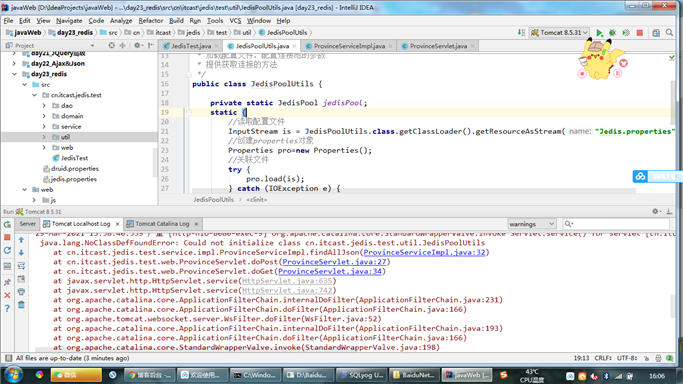Stop server with Run panel red square
The image size is (683, 384).
7,237
